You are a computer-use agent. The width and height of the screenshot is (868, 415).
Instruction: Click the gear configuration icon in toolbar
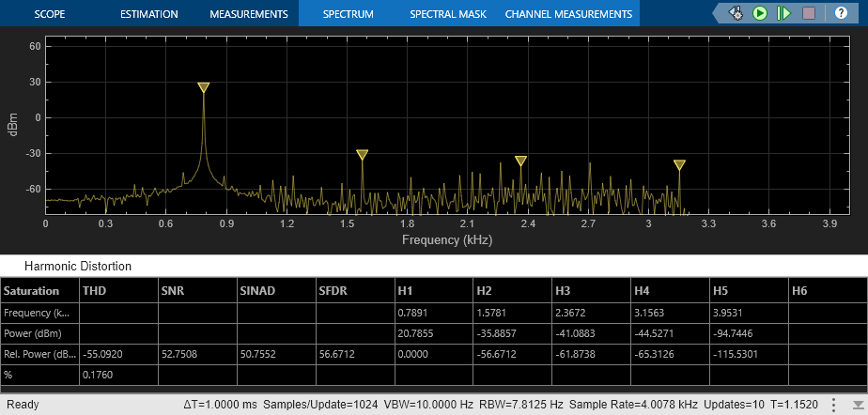coord(736,13)
